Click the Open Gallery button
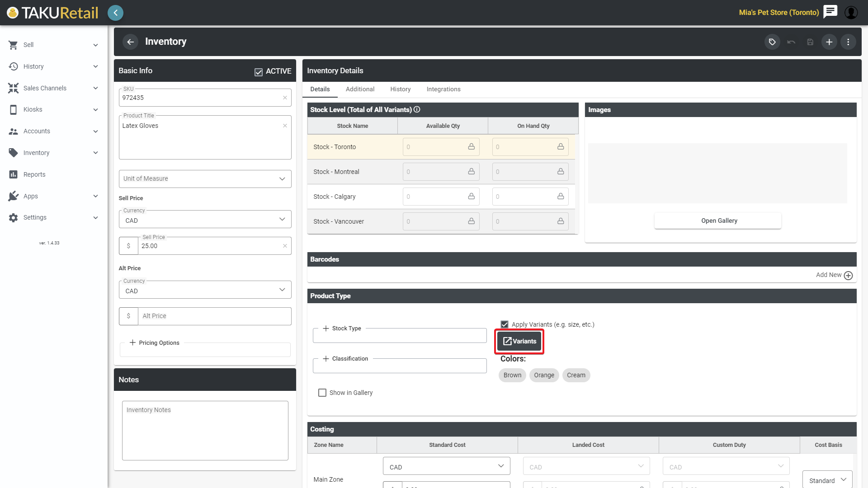Screen dimensions: 868x488 719,221
